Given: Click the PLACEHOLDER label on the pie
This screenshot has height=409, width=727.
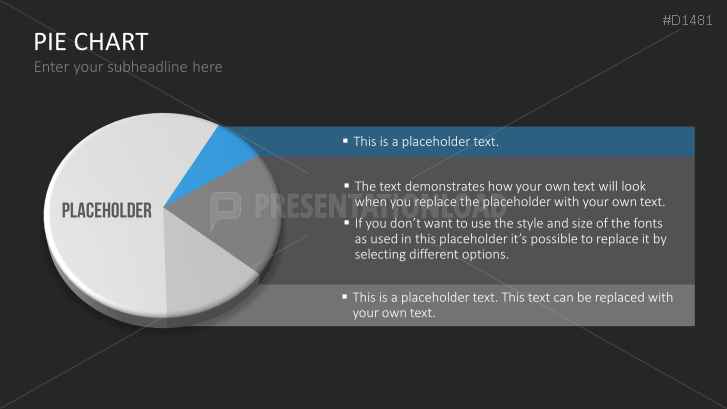Looking at the screenshot, I should tap(107, 210).
